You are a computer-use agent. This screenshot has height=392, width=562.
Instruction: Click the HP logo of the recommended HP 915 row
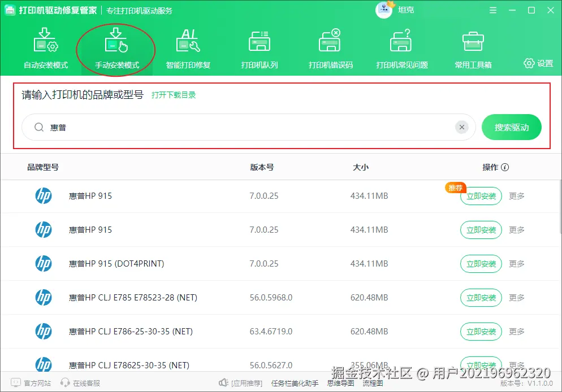pyautogui.click(x=44, y=196)
